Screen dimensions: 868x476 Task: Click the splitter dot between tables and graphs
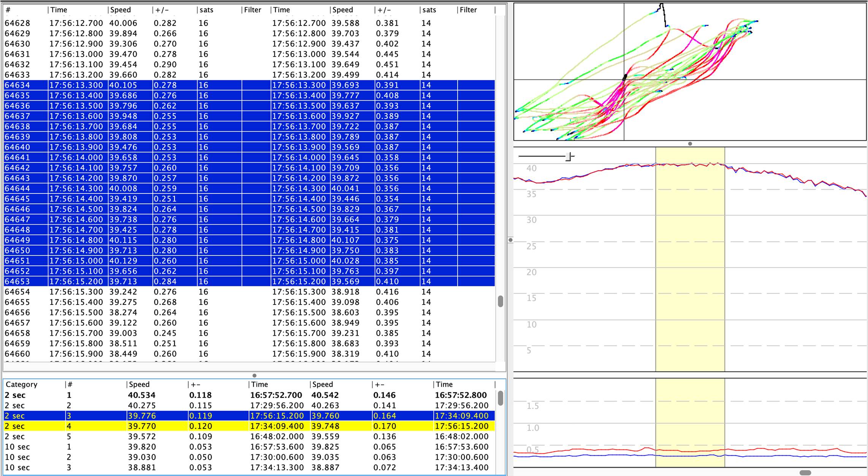(510, 240)
